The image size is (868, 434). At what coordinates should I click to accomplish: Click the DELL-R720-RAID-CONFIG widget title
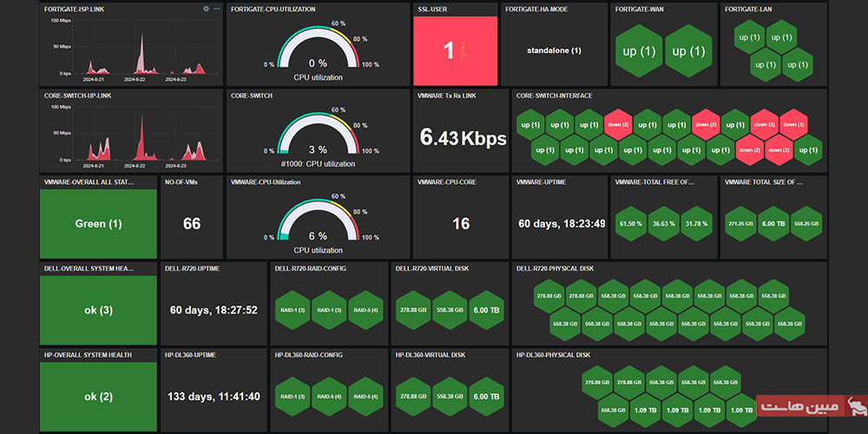tap(311, 268)
